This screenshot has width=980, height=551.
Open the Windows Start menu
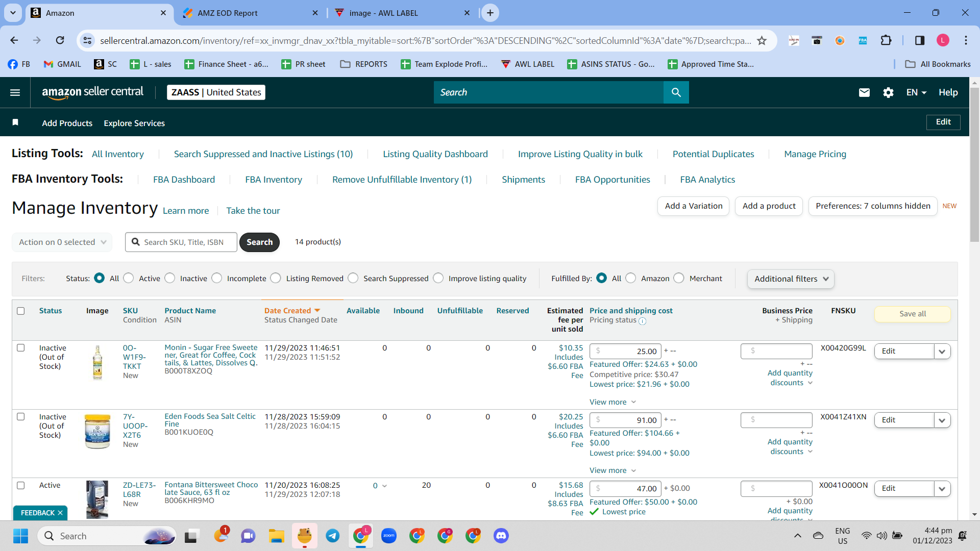click(20, 536)
